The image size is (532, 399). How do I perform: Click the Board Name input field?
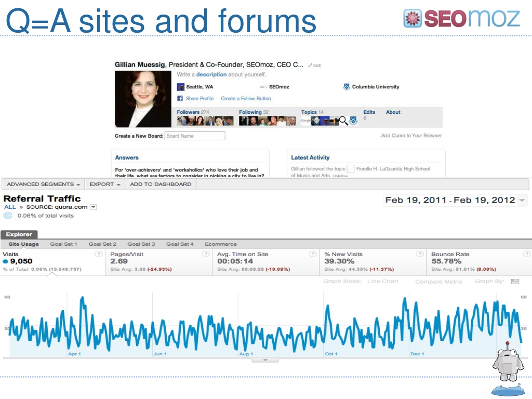[195, 136]
